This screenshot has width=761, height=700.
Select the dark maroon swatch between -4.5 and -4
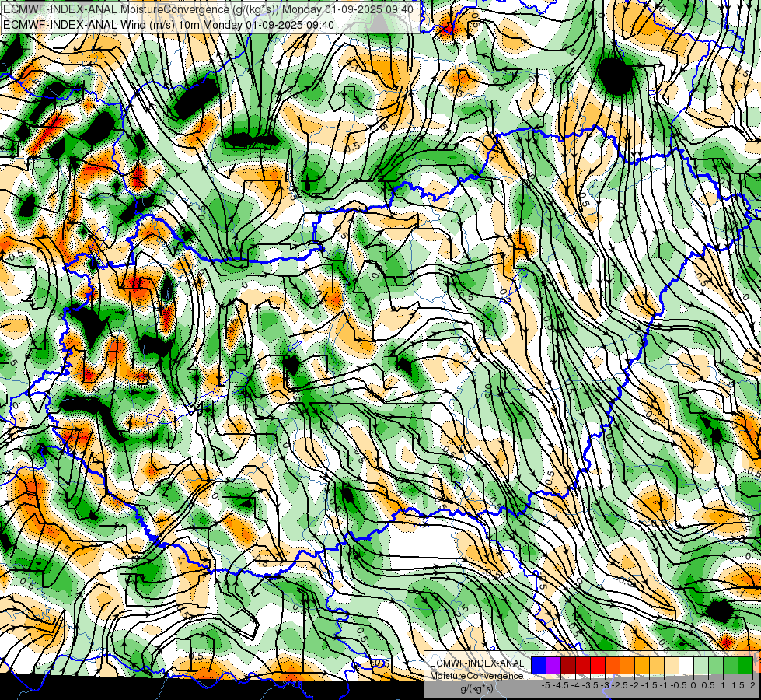point(568,665)
